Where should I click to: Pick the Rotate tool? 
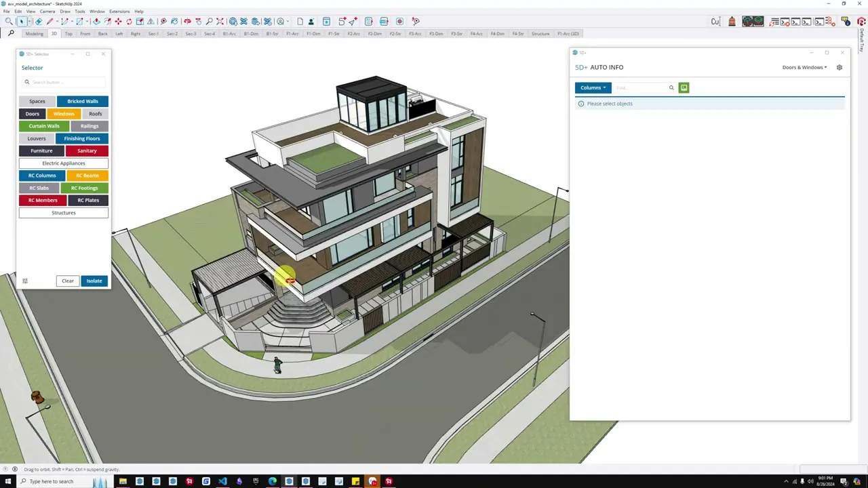pyautogui.click(x=129, y=22)
